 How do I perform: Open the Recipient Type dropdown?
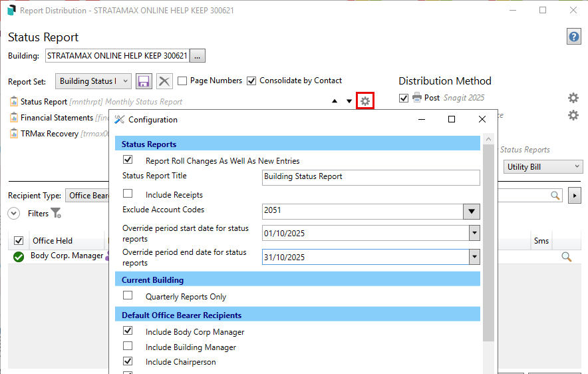click(87, 196)
